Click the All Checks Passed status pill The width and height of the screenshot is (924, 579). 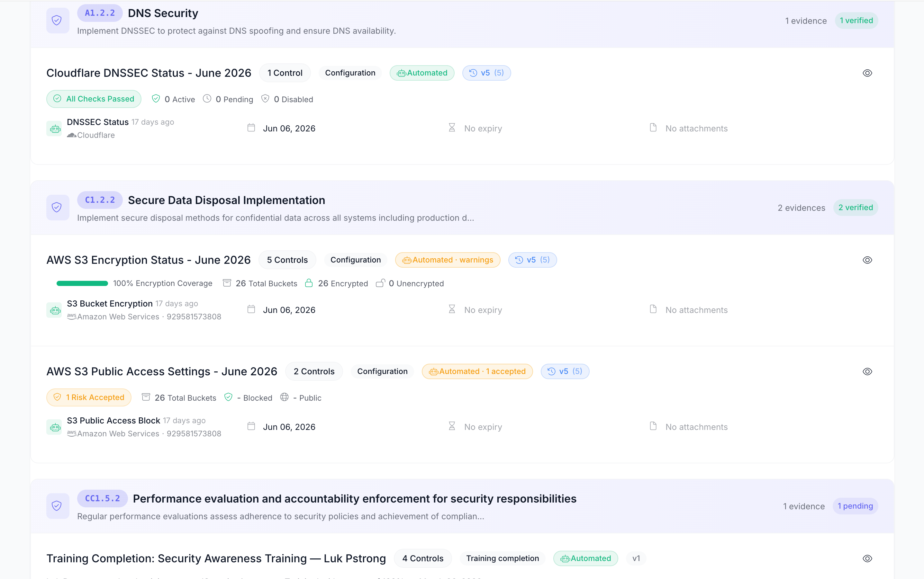94,99
